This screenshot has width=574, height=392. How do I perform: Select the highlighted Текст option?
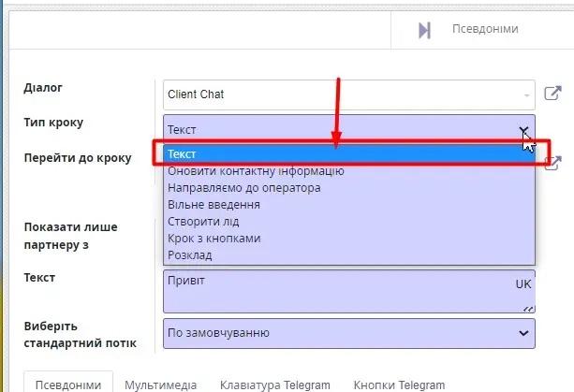click(349, 154)
